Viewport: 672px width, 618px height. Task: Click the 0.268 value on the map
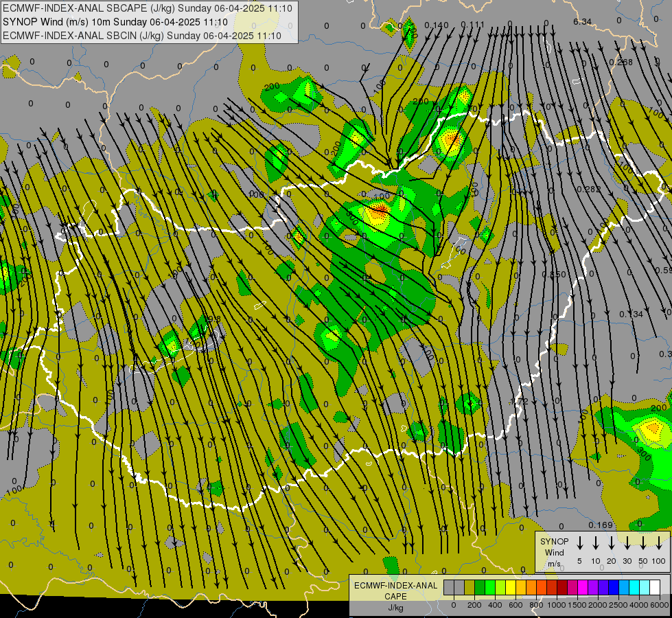pos(621,62)
